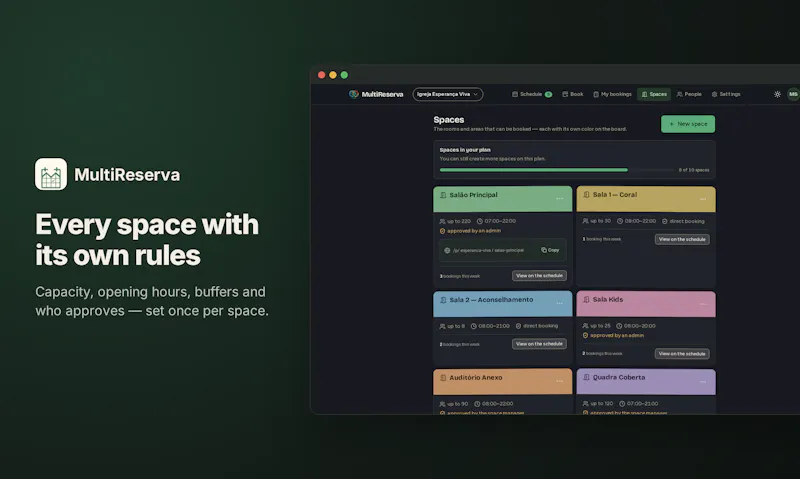View Sala Kids on the schedule

[682, 354]
